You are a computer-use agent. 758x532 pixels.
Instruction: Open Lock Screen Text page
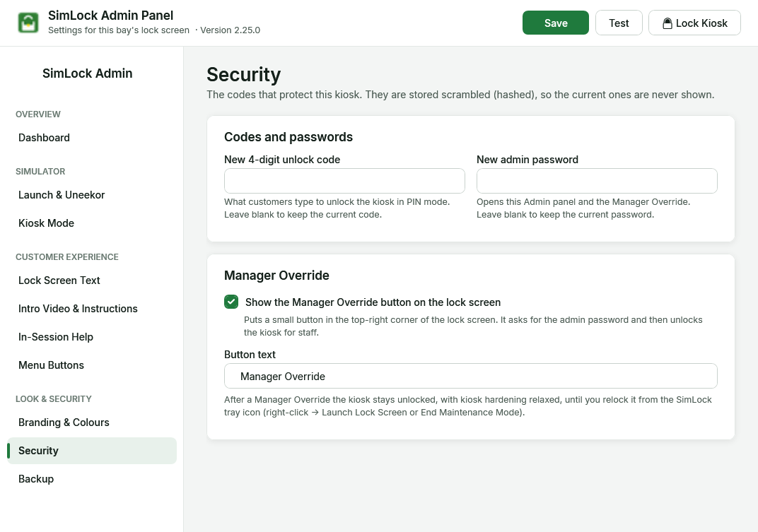coord(92,280)
